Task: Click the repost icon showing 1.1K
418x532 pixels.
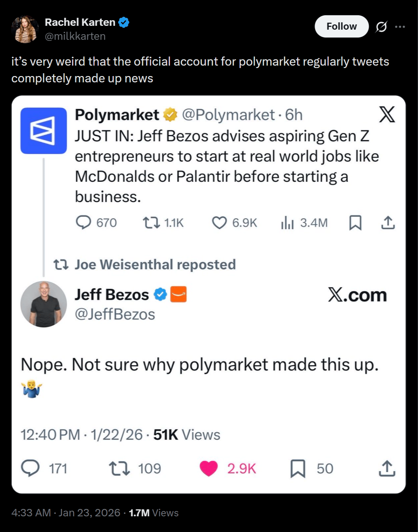Action: pyautogui.click(x=151, y=223)
